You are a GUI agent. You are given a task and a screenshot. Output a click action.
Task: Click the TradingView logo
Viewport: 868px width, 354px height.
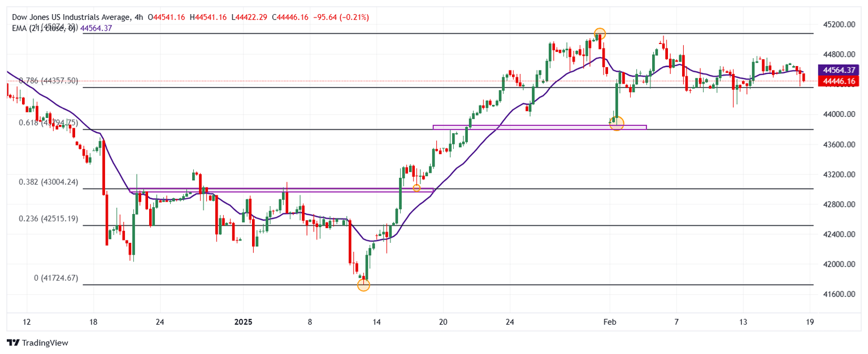pyautogui.click(x=37, y=343)
